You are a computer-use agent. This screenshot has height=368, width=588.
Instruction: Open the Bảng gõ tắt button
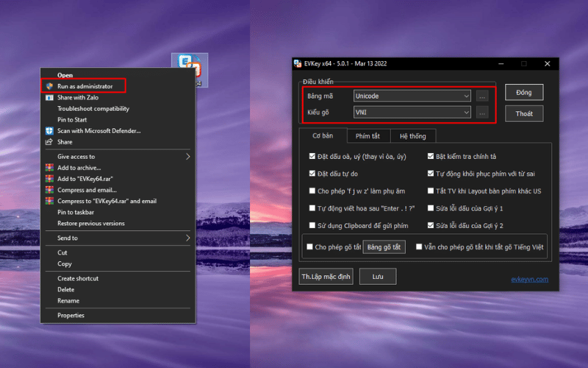coord(384,247)
